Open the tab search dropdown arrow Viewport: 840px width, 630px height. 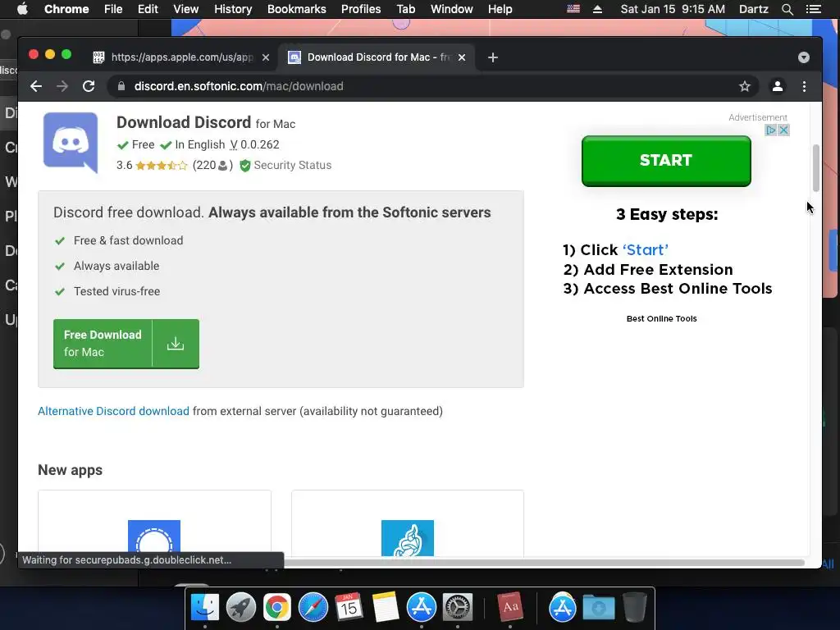(804, 57)
